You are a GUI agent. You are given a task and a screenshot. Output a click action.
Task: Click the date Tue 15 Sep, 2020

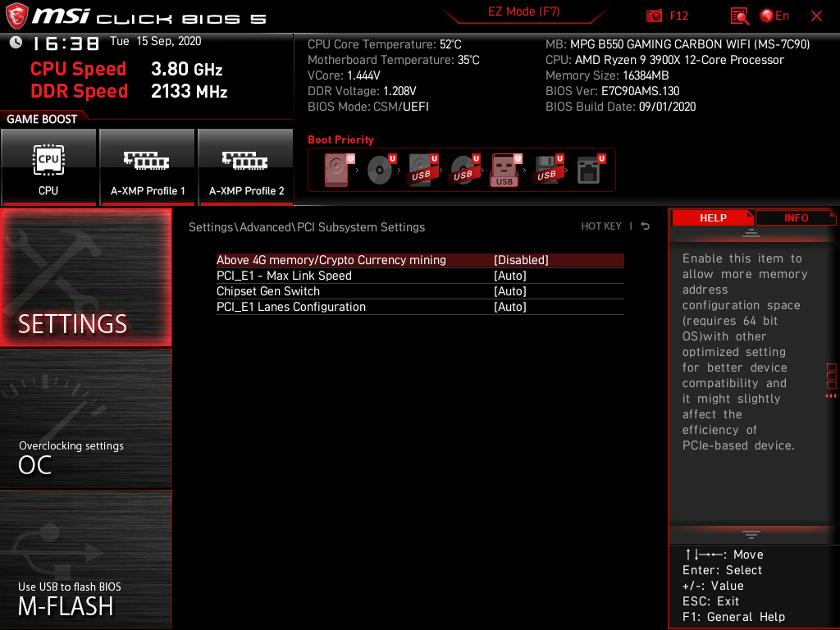pos(155,41)
